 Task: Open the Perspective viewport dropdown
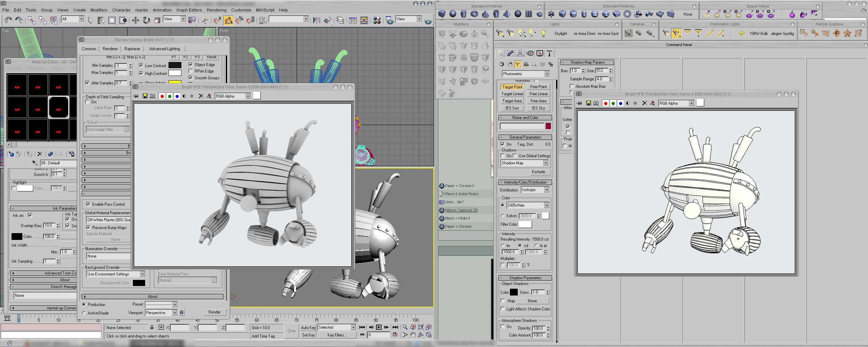coord(161,313)
